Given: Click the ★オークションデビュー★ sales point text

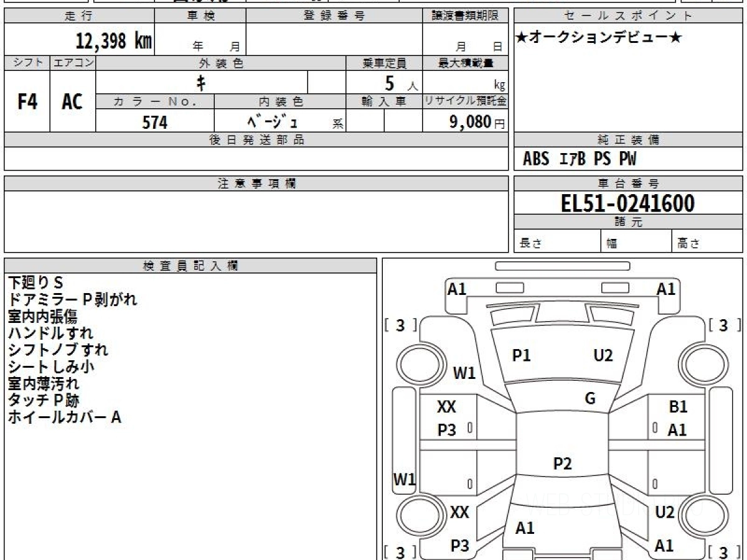Looking at the screenshot, I should (599, 38).
